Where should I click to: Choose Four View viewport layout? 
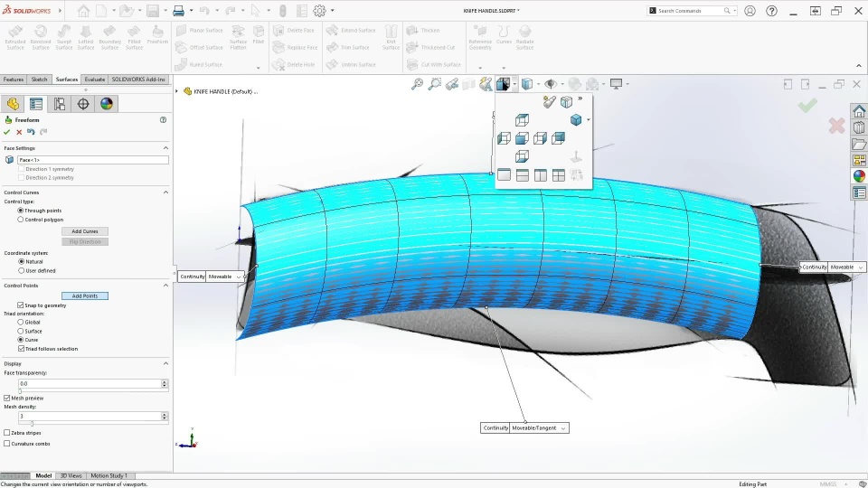coord(558,175)
